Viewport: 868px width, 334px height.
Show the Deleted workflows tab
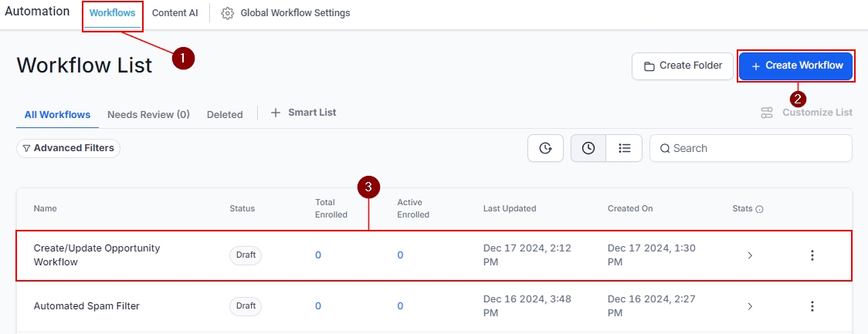click(225, 114)
